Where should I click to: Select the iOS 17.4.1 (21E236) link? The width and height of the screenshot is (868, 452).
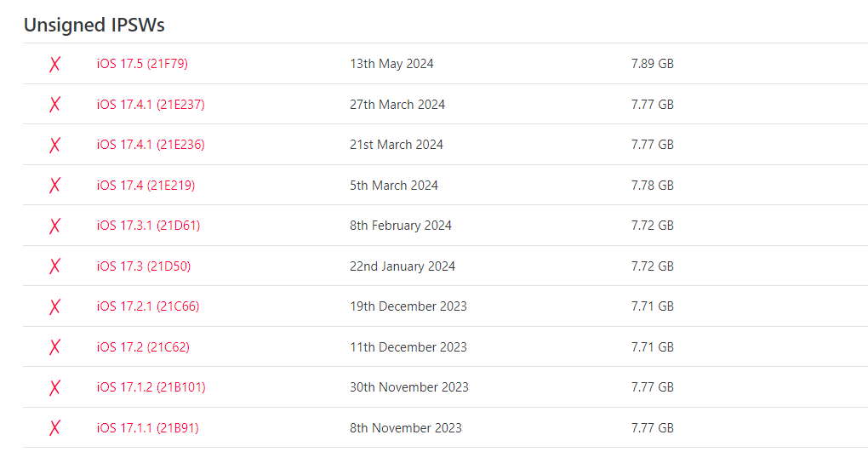[151, 145]
